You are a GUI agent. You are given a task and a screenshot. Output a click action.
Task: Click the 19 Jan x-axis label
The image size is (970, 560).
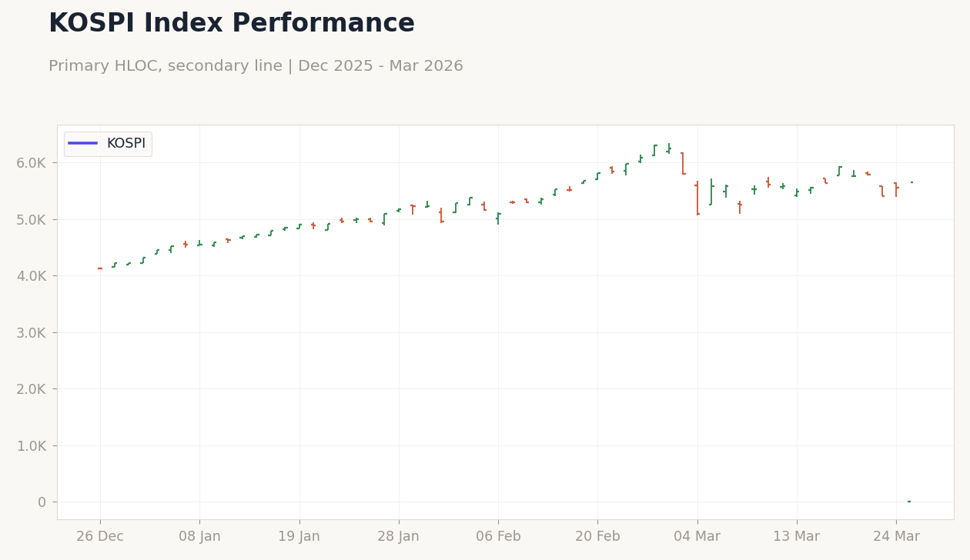click(299, 537)
